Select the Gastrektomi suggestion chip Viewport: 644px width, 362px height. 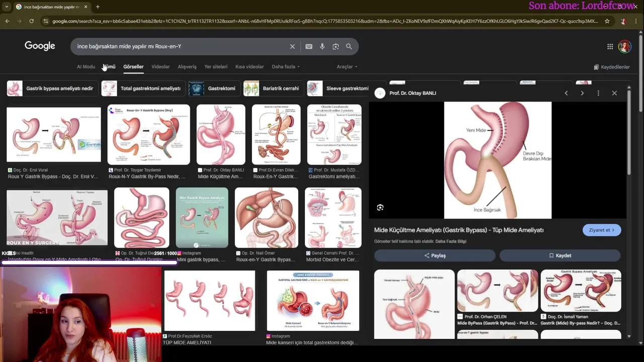tap(213, 88)
